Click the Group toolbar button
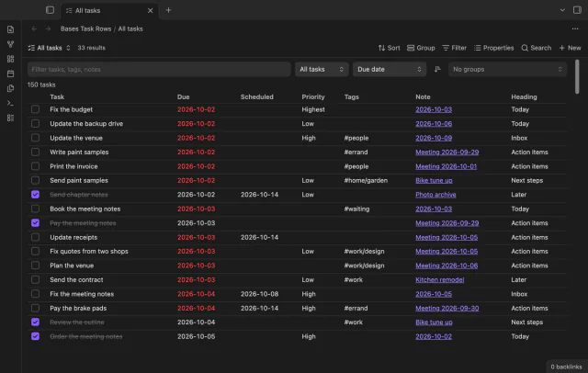 point(421,48)
